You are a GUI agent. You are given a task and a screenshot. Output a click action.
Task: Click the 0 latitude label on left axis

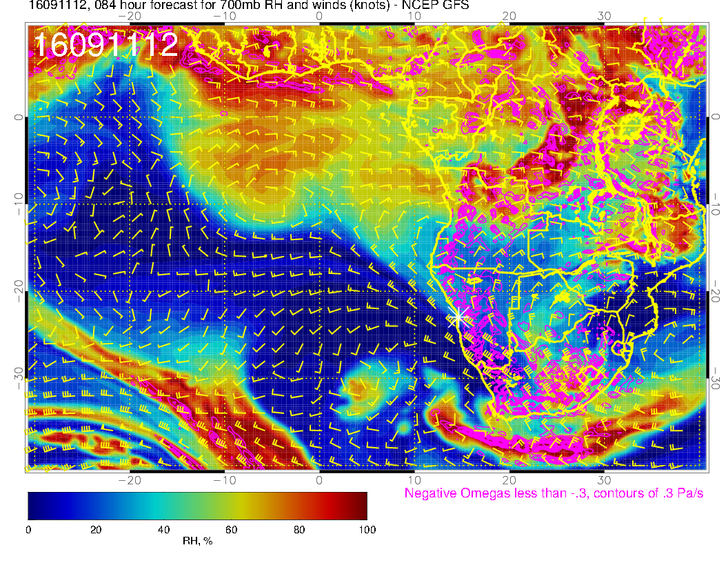point(18,117)
